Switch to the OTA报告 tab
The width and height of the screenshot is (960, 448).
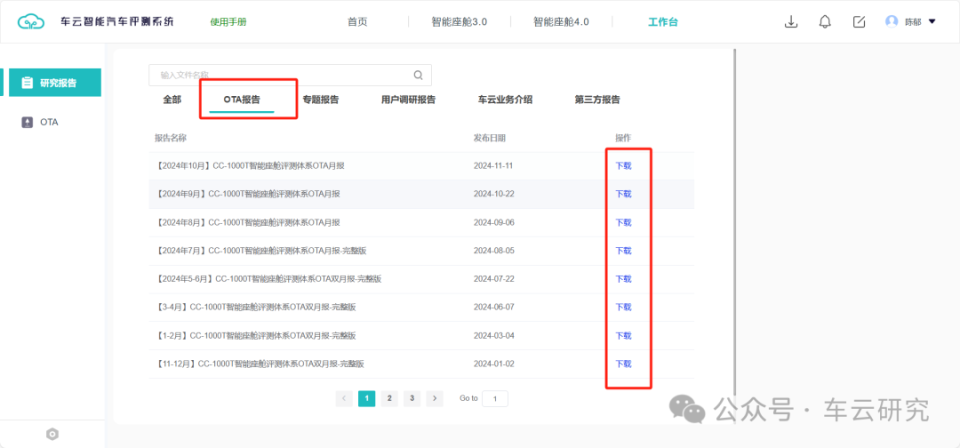(242, 100)
